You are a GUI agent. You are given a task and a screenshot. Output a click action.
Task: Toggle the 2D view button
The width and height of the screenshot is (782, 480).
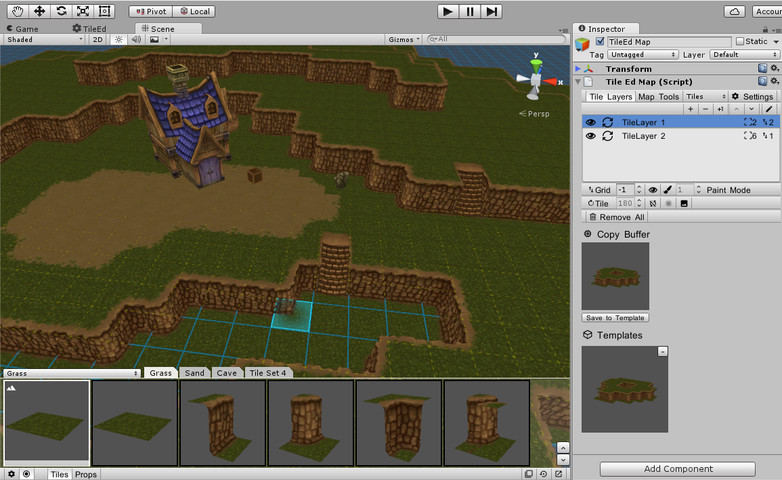(98, 39)
